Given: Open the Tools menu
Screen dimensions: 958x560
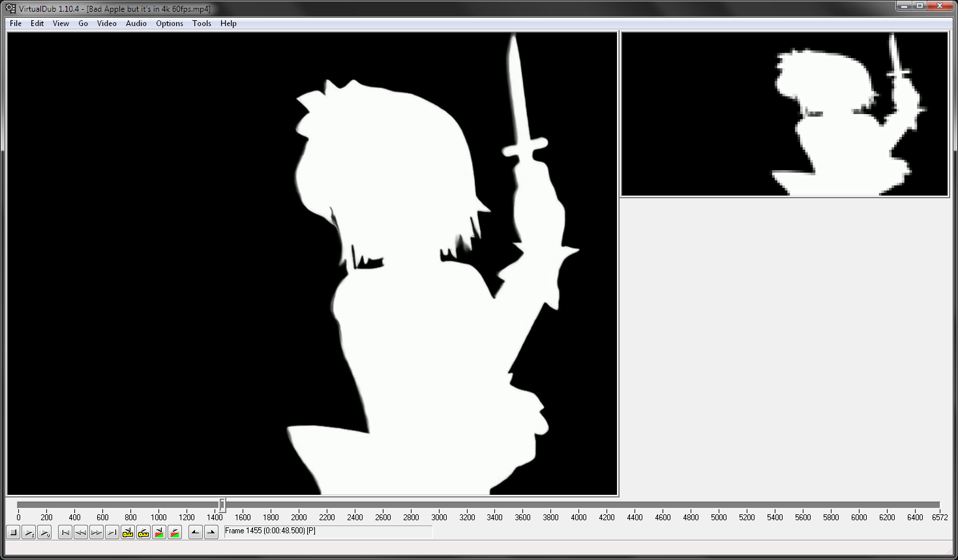Looking at the screenshot, I should [202, 23].
